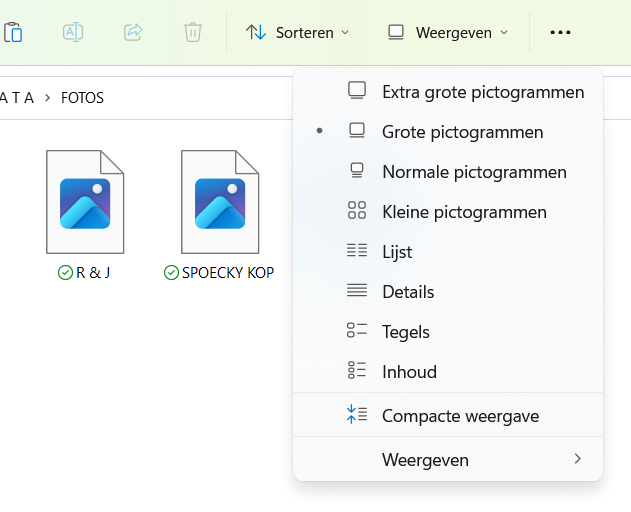This screenshot has width=631, height=512.
Task: Toggle Compacte weergave
Action: [460, 416]
